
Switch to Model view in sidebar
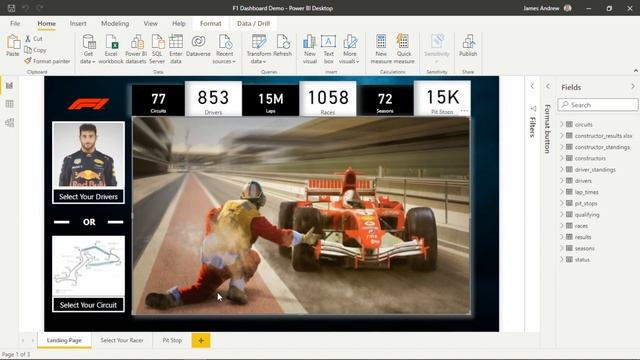[x=9, y=122]
